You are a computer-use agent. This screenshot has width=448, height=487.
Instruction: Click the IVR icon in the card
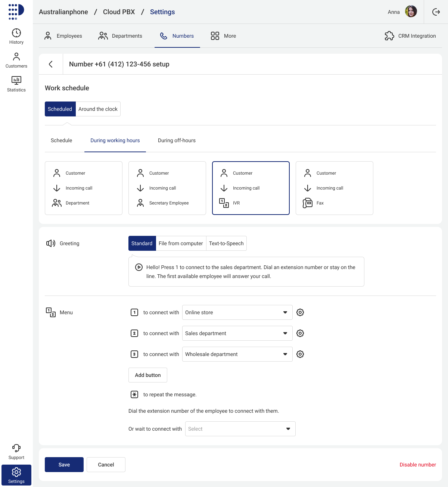[224, 203]
